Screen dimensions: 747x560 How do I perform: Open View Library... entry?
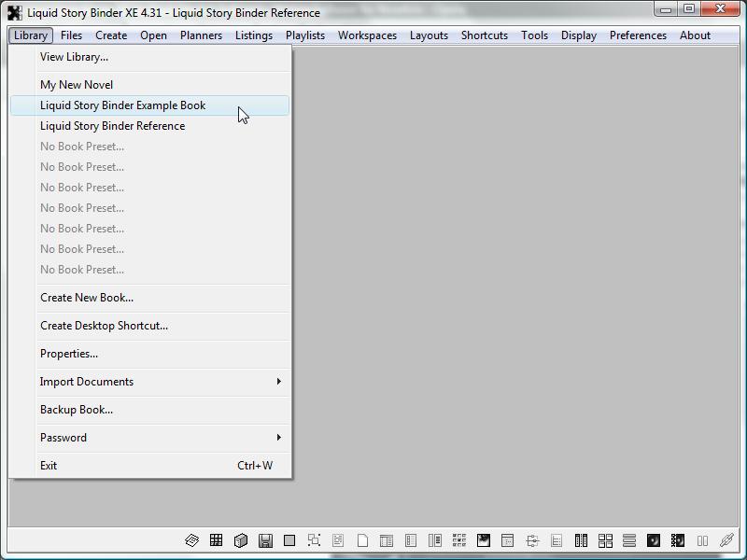coord(74,57)
